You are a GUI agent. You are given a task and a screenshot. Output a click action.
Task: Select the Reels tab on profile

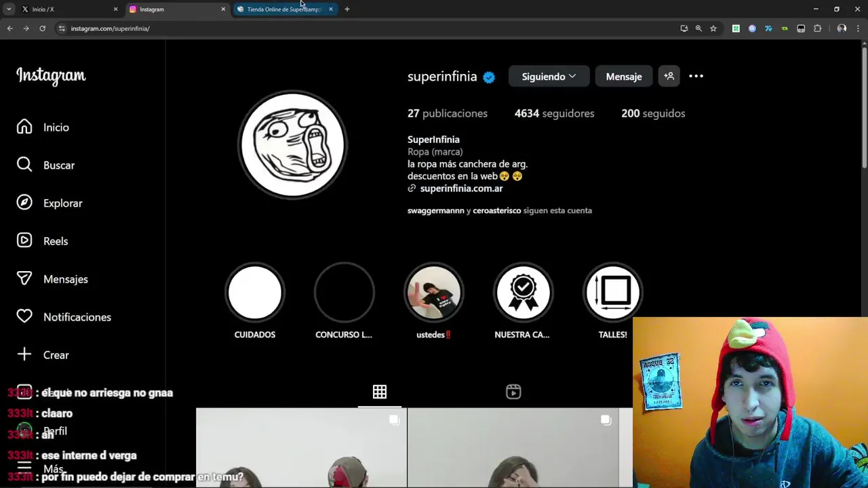[x=513, y=392]
